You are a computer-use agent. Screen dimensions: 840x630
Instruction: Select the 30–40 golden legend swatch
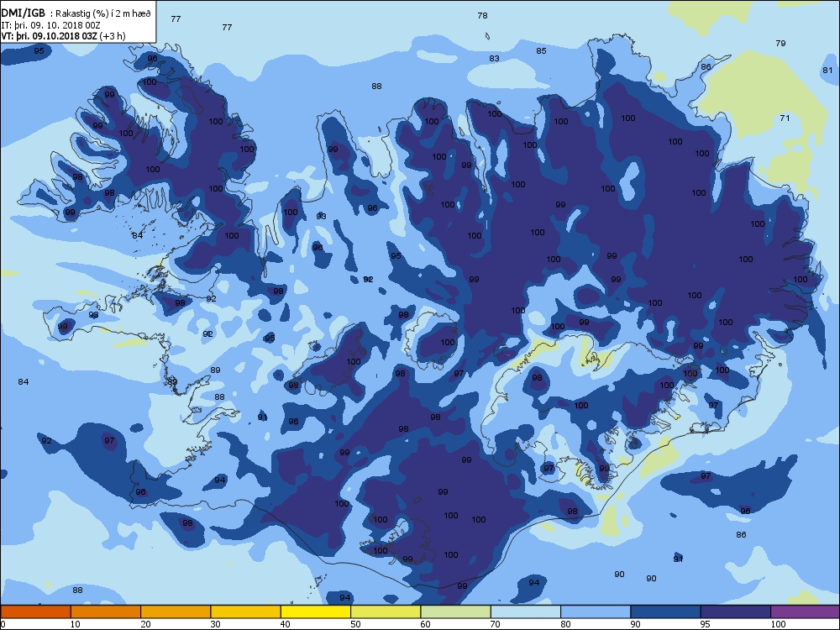click(246, 612)
